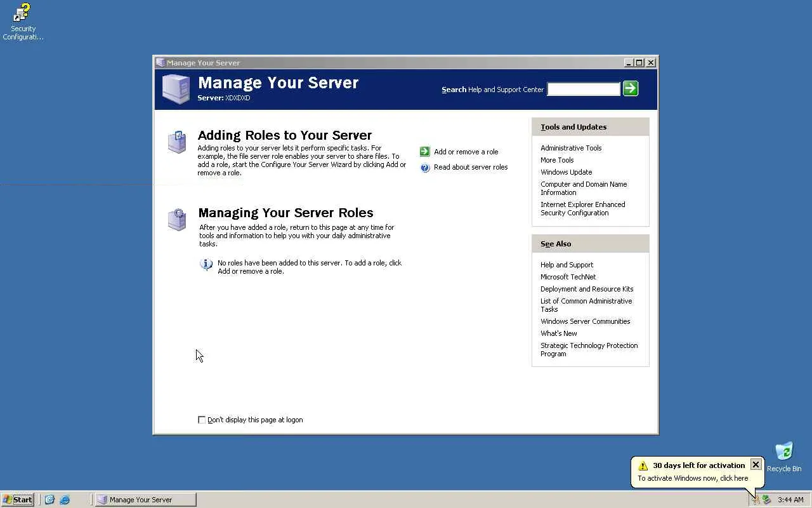The width and height of the screenshot is (812, 508).
Task: Click '30 days left for activation' balloon title
Action: click(x=699, y=465)
